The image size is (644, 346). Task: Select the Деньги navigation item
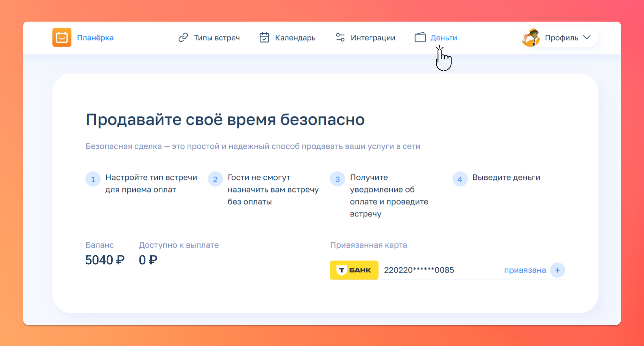tap(444, 38)
